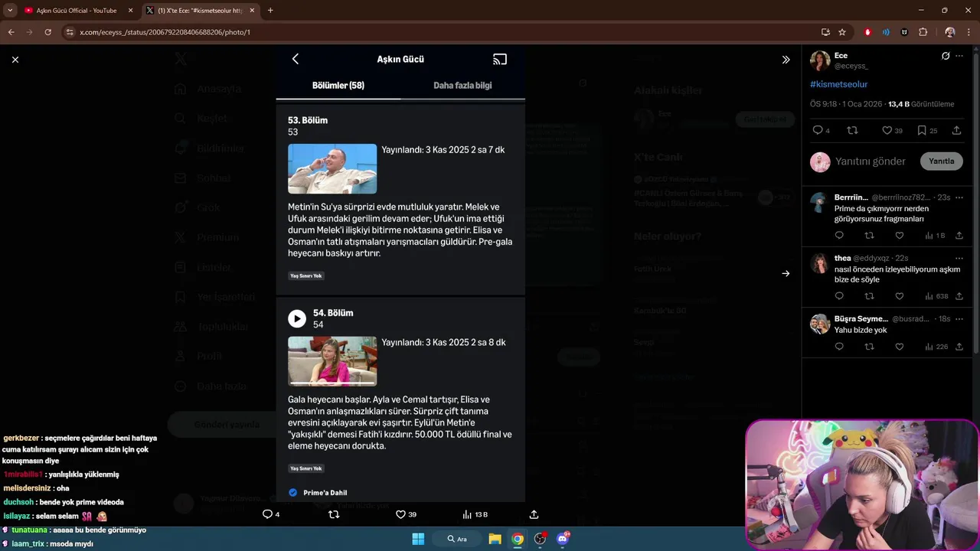Like thea's comment
980x551 pixels.
pyautogui.click(x=900, y=296)
